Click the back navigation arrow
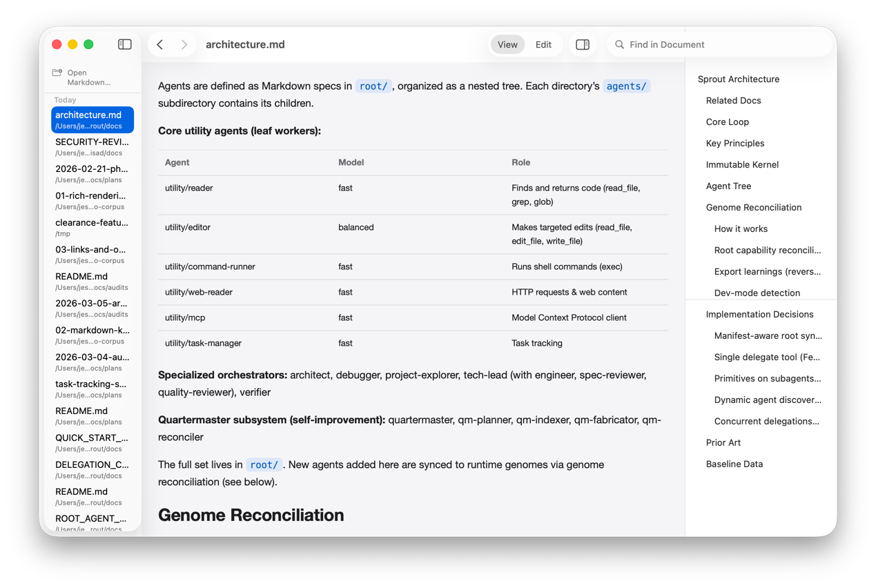 161,43
